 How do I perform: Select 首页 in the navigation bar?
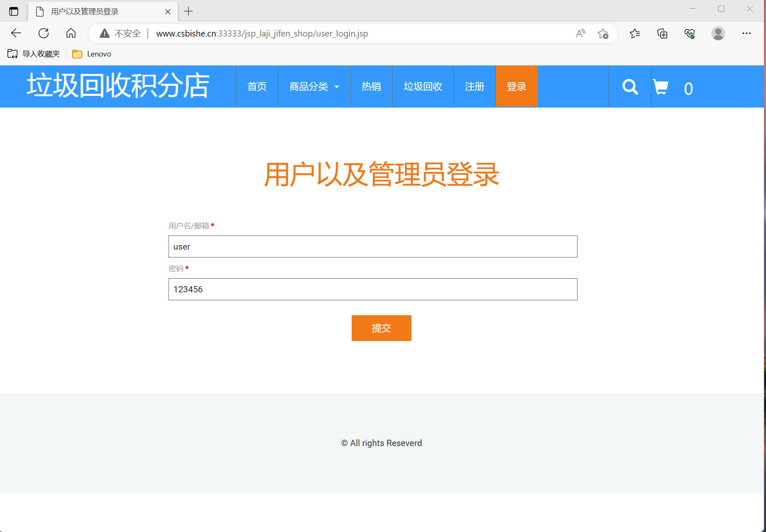point(257,86)
